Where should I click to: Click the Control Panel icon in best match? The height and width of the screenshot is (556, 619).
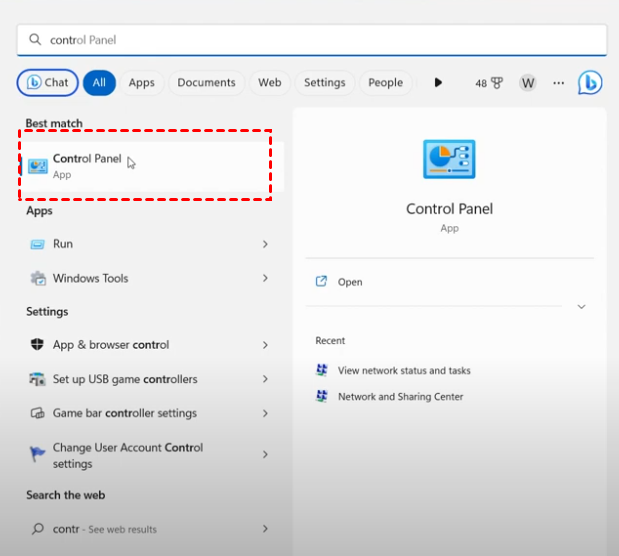[38, 166]
